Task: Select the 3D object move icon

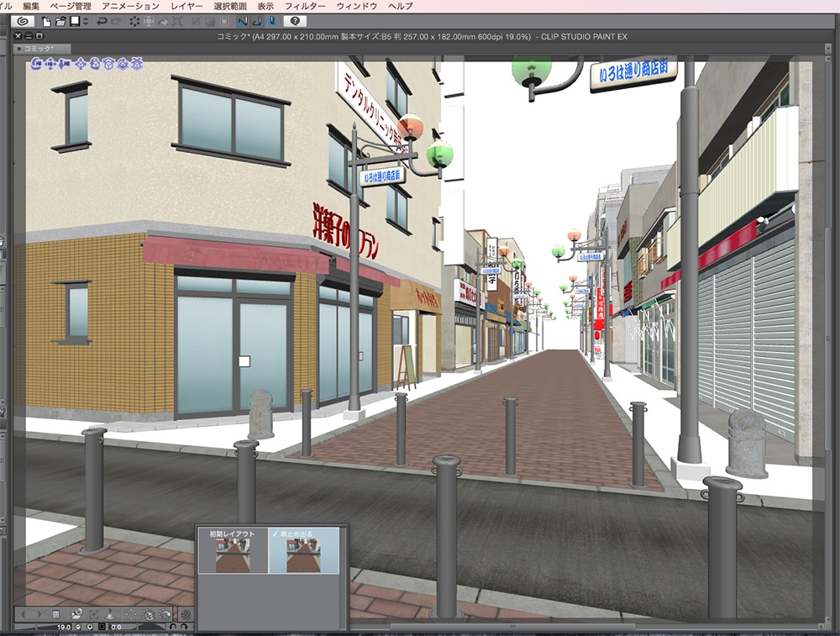Action: [x=81, y=62]
